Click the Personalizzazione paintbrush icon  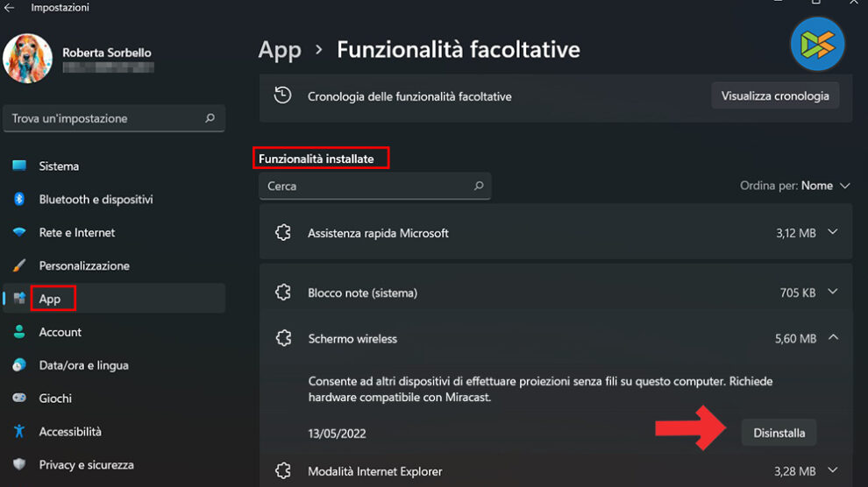click(19, 265)
